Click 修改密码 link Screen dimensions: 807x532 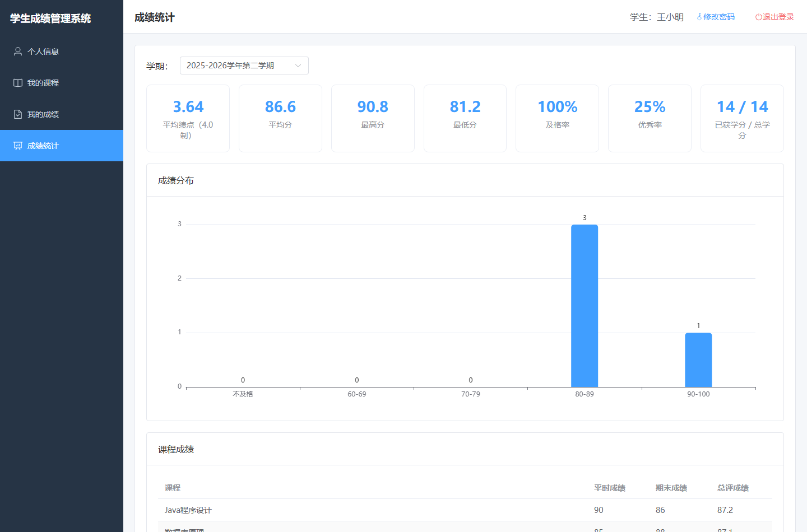tap(716, 17)
